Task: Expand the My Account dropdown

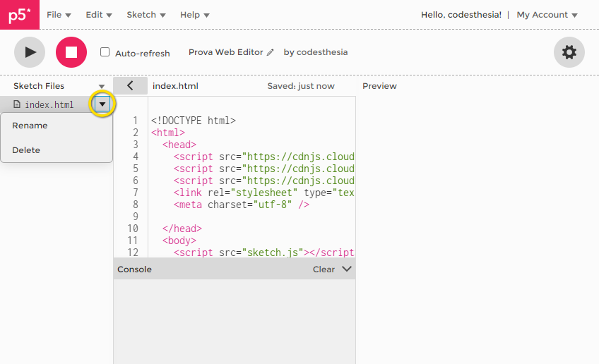Action: 547,15
